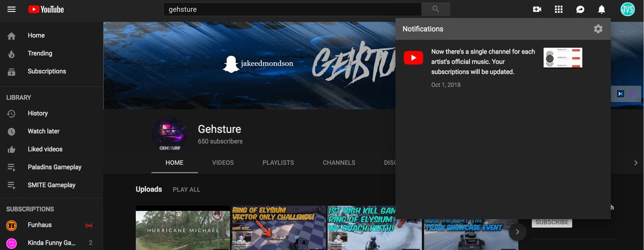Open the hamburger guide menu
The height and width of the screenshot is (250, 644).
pos(11,9)
